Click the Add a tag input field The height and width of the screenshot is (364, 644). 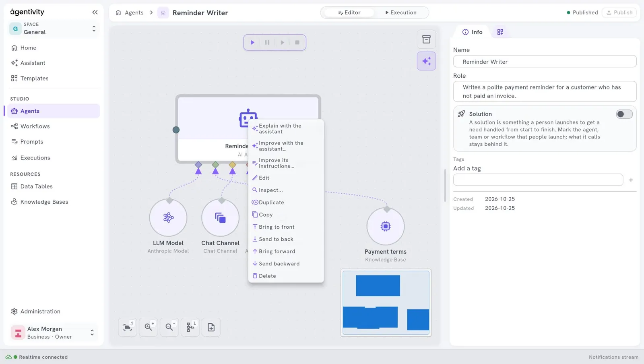(x=538, y=180)
